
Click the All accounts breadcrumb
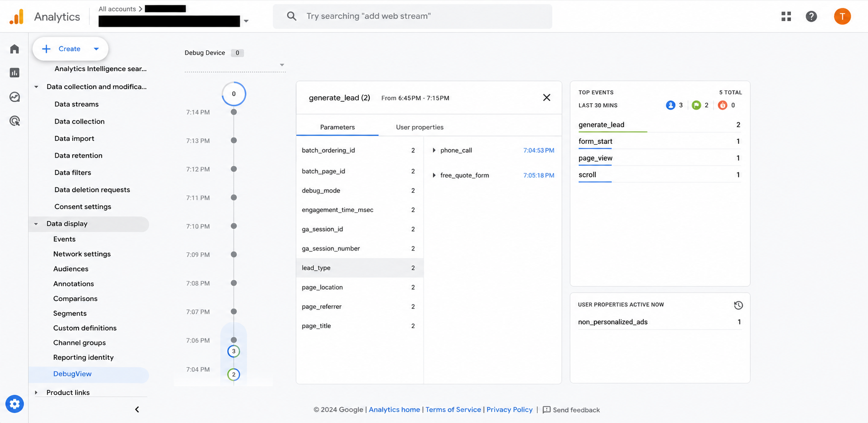pos(117,9)
